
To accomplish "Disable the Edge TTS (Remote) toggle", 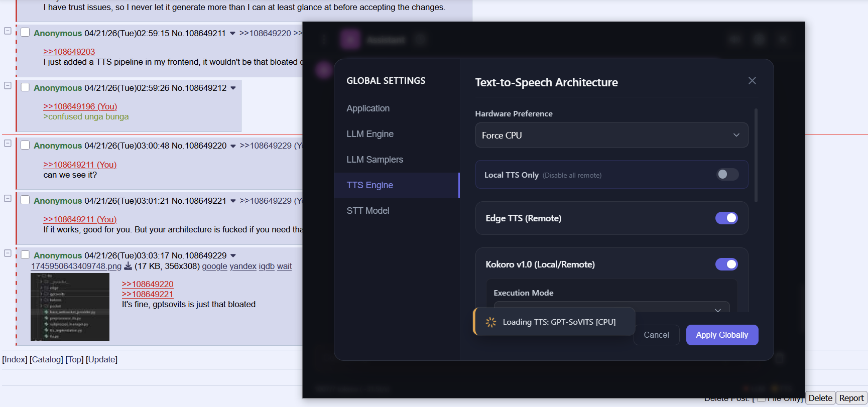I will (x=726, y=218).
